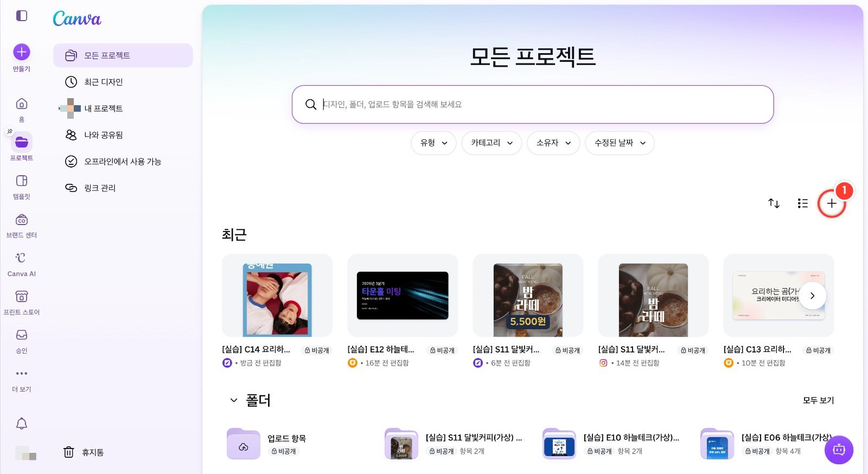The image size is (868, 474).
Task: Click the Canva logo
Action: (77, 18)
